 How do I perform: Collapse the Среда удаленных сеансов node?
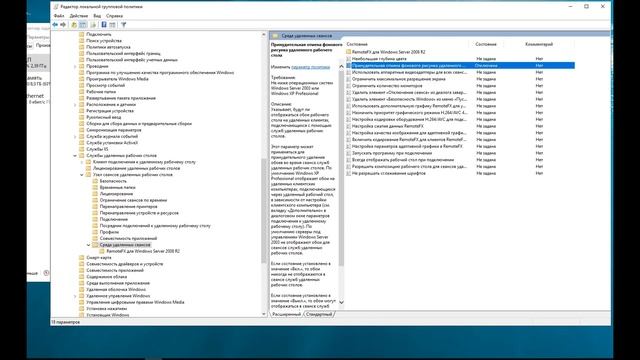click(89, 245)
